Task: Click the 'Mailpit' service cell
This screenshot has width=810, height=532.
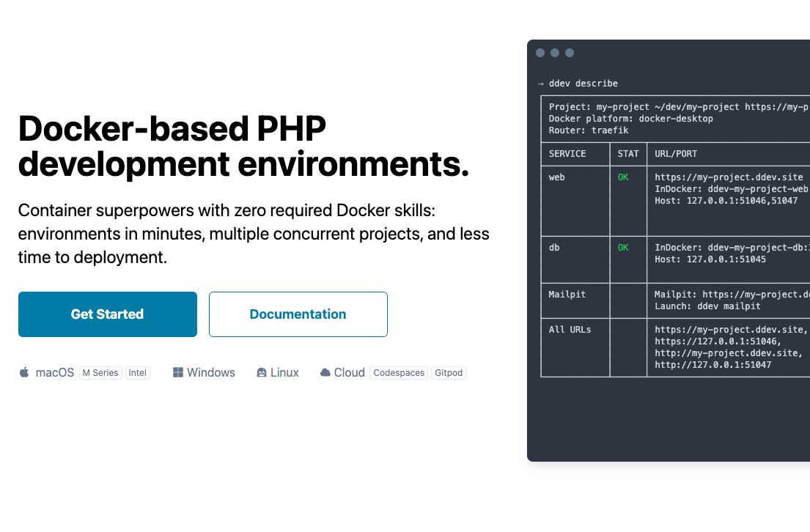Action: (x=567, y=295)
